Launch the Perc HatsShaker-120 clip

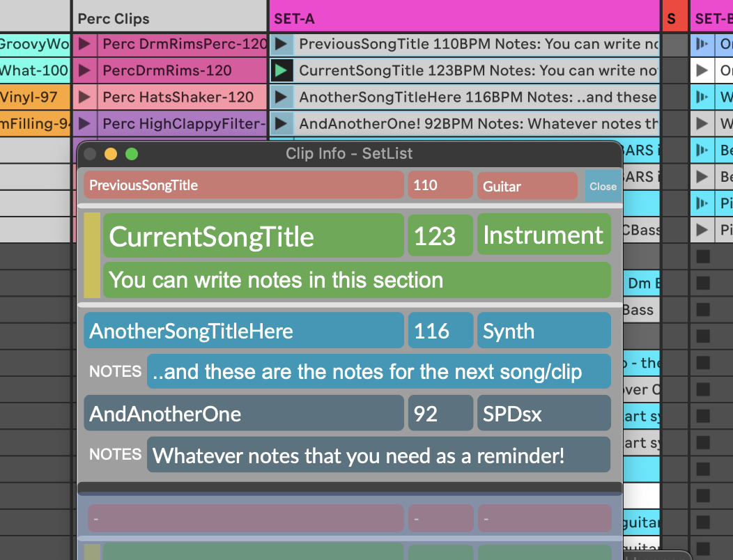(84, 98)
